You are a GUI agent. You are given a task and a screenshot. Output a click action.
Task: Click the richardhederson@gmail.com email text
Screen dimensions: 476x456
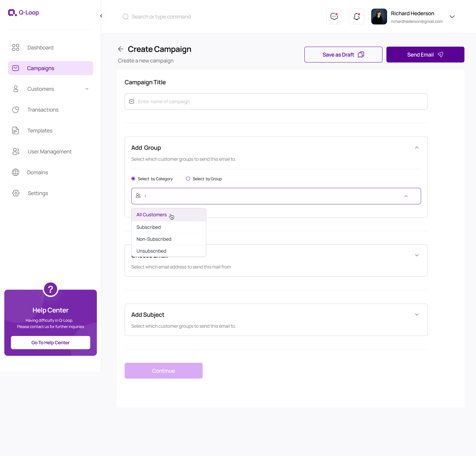(x=416, y=21)
